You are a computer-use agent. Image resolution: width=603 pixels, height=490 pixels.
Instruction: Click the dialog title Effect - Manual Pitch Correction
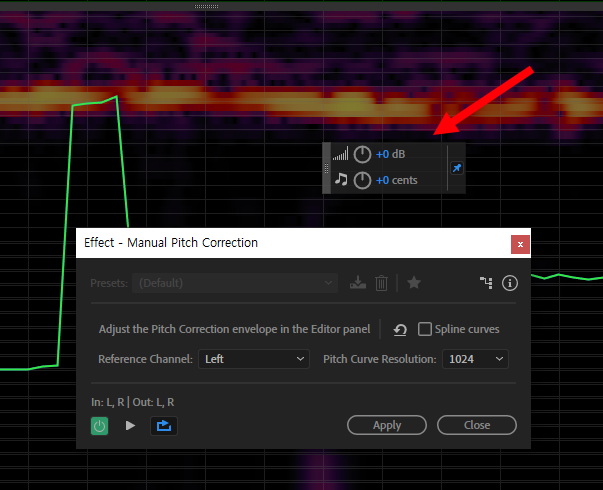click(171, 243)
